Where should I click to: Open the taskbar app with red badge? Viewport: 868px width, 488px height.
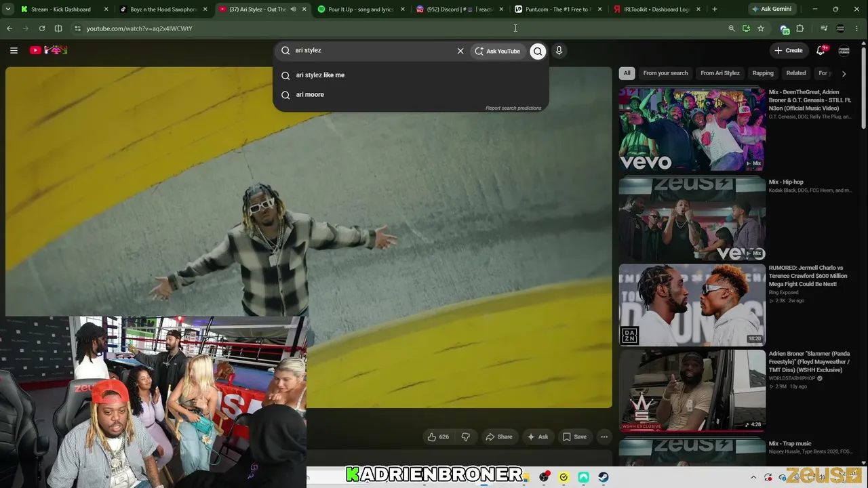pyautogui.click(x=544, y=477)
